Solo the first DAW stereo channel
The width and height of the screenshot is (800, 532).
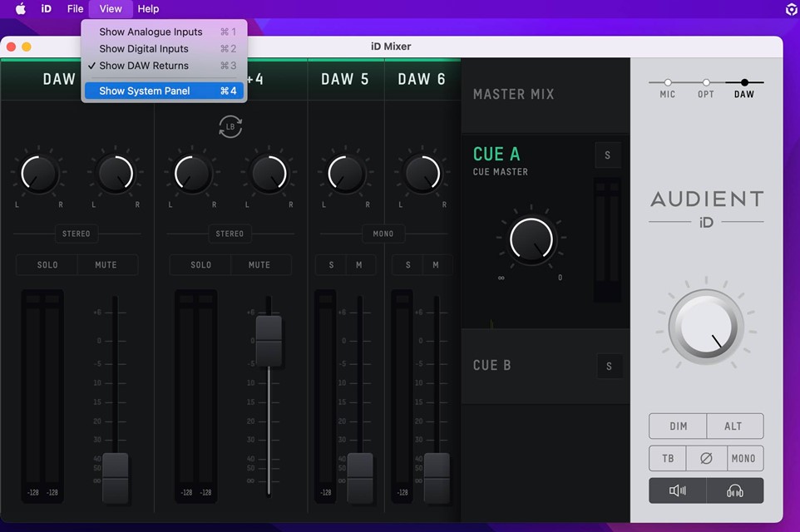[47, 264]
